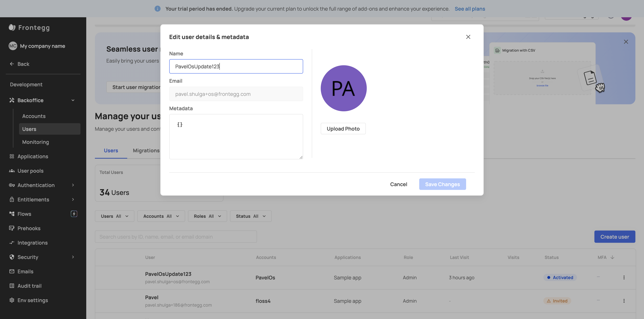Sort by the MFA column arrow
The width and height of the screenshot is (644, 319).
point(612,257)
